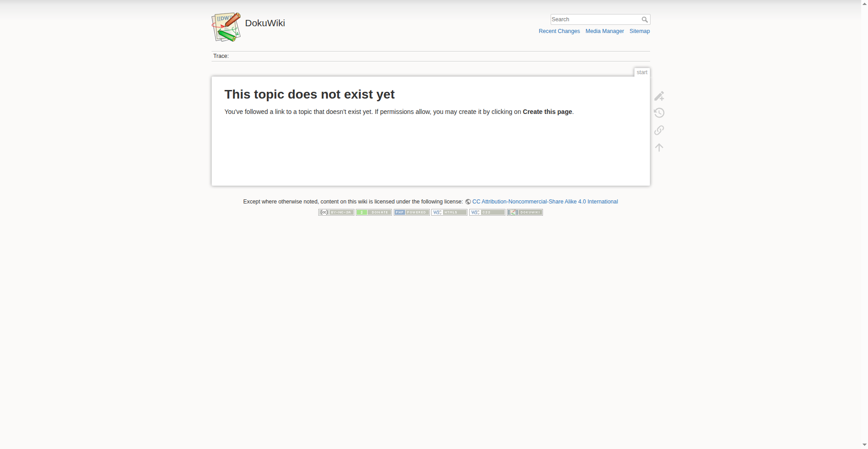Open the Sitemap link
The image size is (868, 449).
click(640, 31)
